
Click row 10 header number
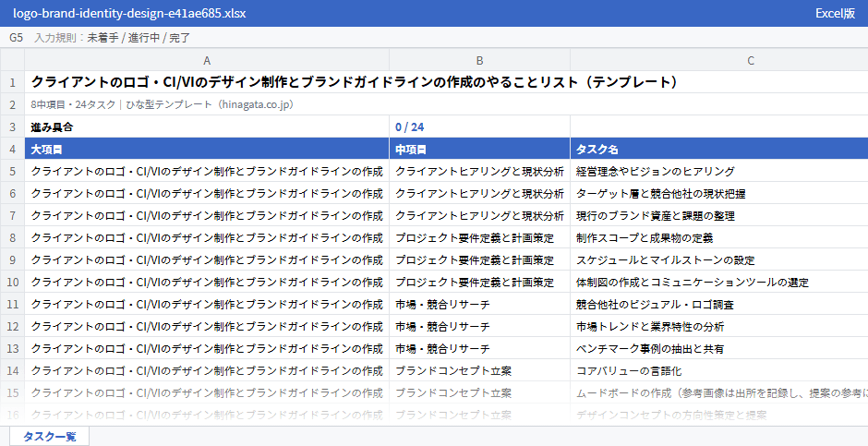click(12, 283)
